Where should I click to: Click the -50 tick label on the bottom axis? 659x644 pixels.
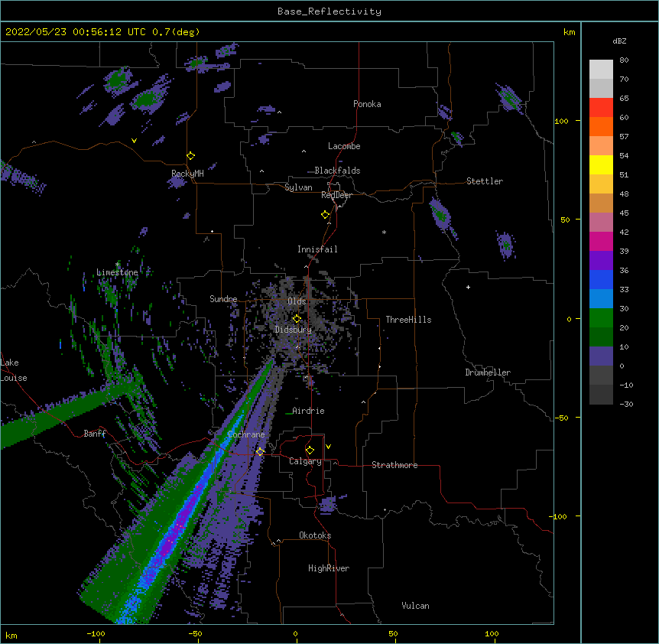tap(195, 633)
